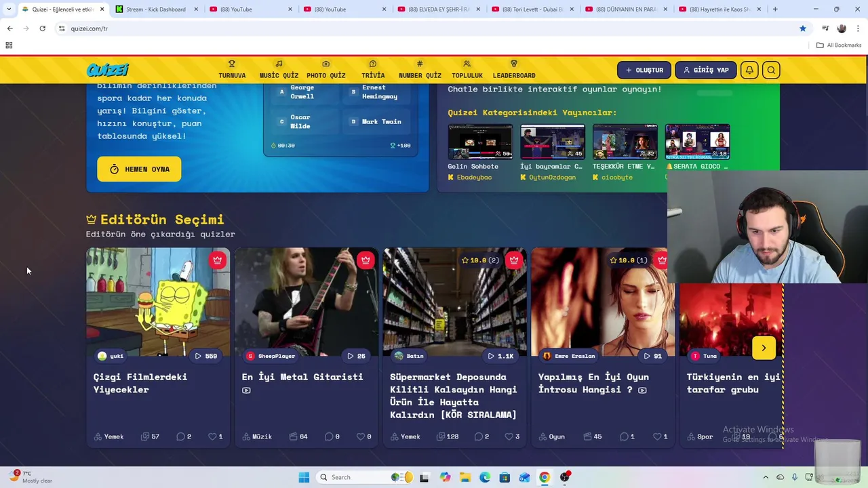Open the Photo Quiz section
The height and width of the screenshot is (488, 868).
[325, 70]
